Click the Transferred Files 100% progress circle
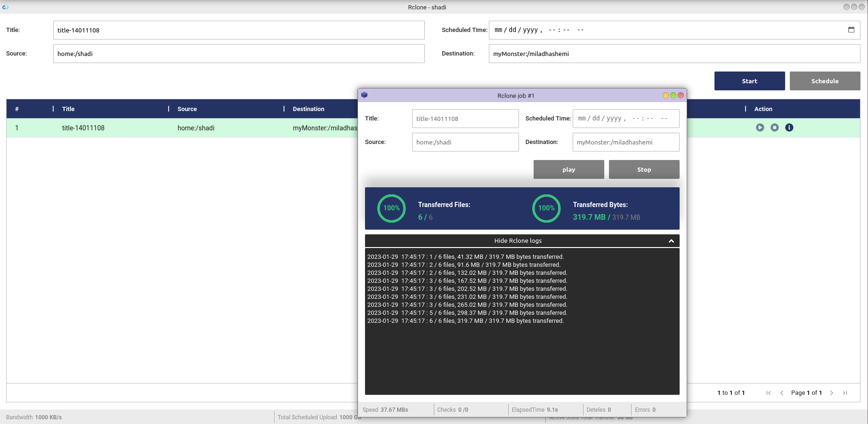 click(x=391, y=208)
